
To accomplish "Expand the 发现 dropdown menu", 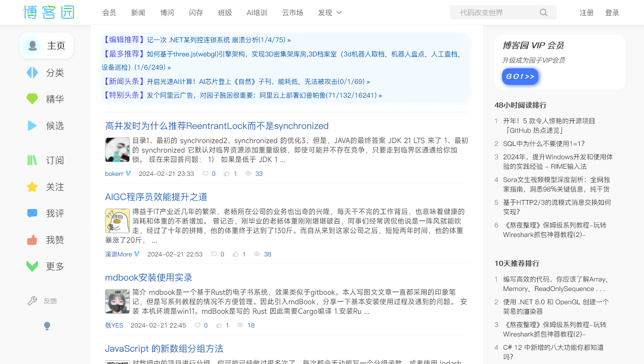I will coord(330,13).
